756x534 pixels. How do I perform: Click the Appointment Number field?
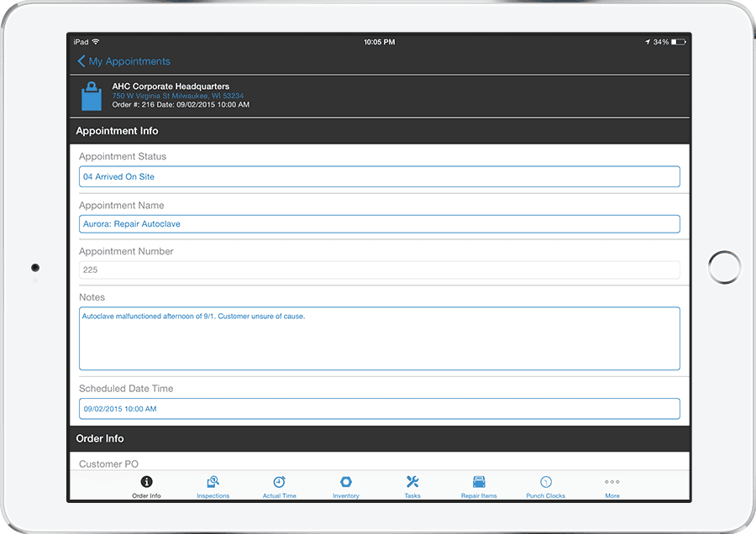pyautogui.click(x=378, y=270)
